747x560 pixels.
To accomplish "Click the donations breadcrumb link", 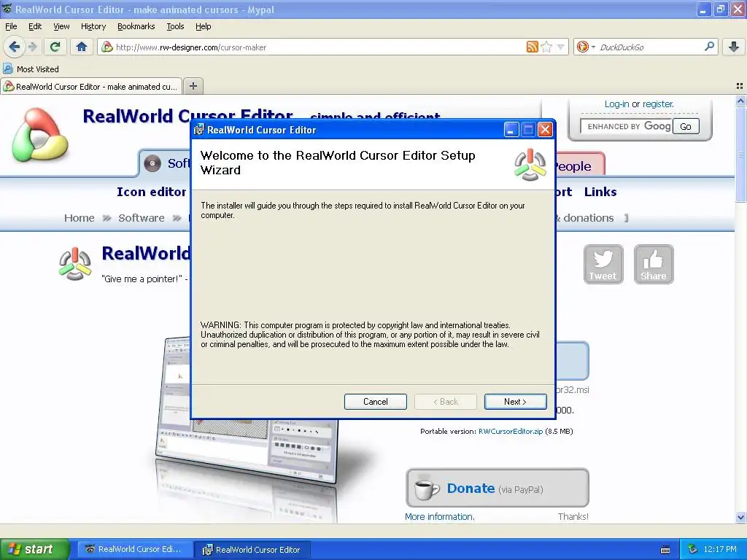I will click(589, 218).
